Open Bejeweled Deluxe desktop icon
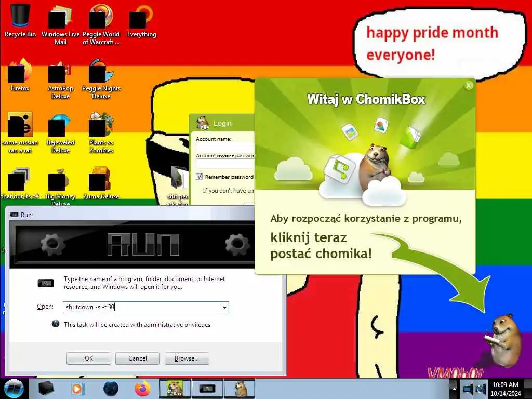This screenshot has height=399, width=532. coord(60,132)
